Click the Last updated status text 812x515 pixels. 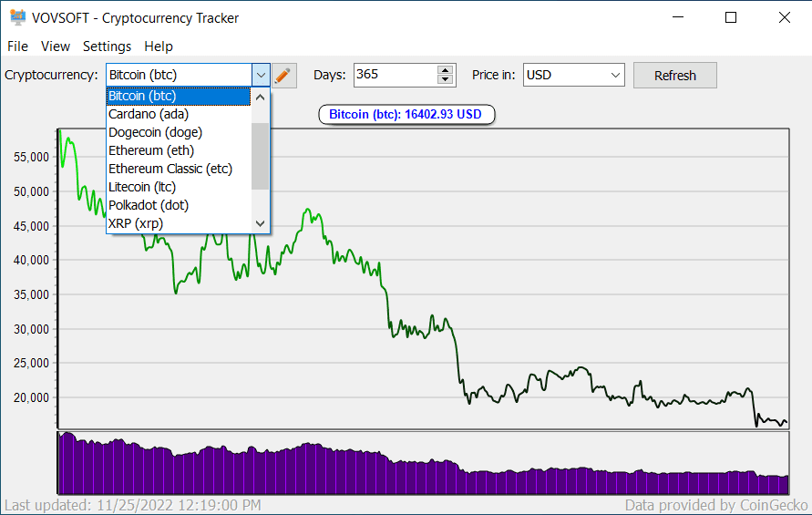point(132,505)
